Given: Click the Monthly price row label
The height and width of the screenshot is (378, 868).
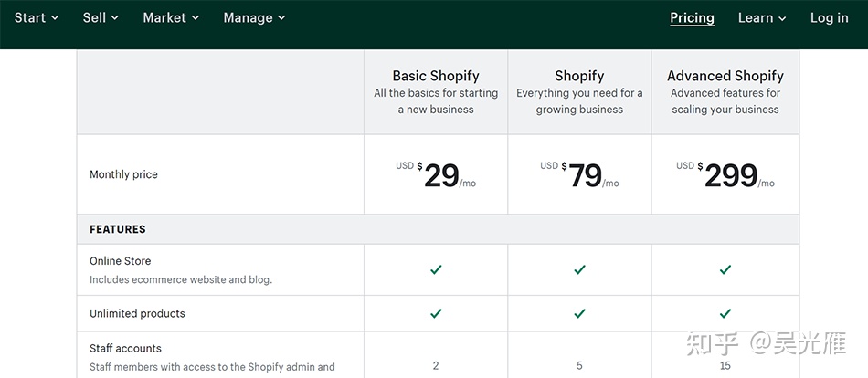Looking at the screenshot, I should 123,174.
